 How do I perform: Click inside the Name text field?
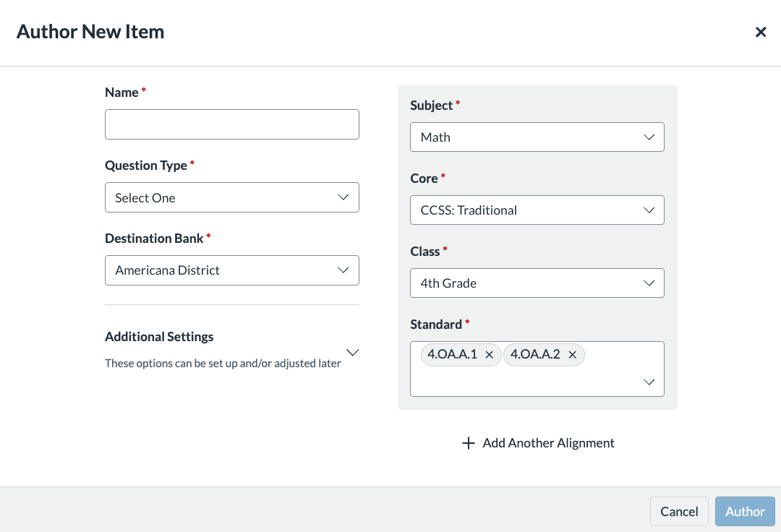231,124
